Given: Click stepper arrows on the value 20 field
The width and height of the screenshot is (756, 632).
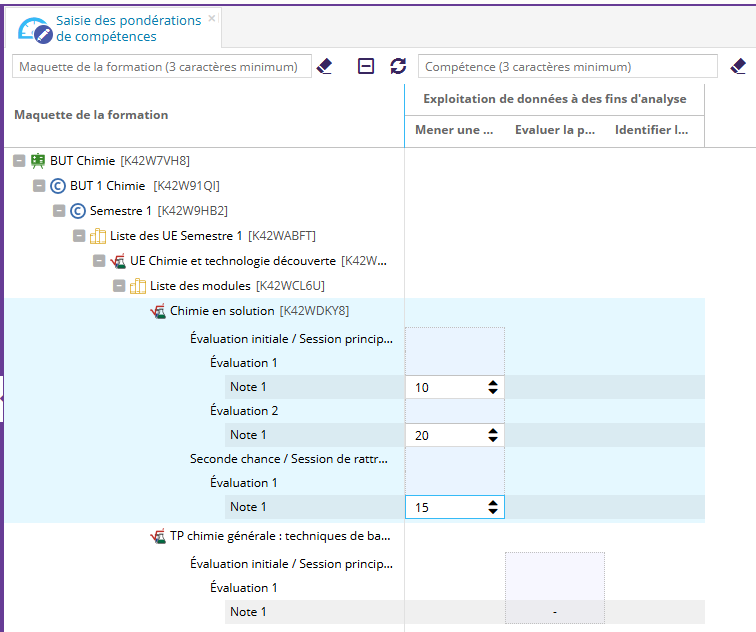Looking at the screenshot, I should click(492, 435).
